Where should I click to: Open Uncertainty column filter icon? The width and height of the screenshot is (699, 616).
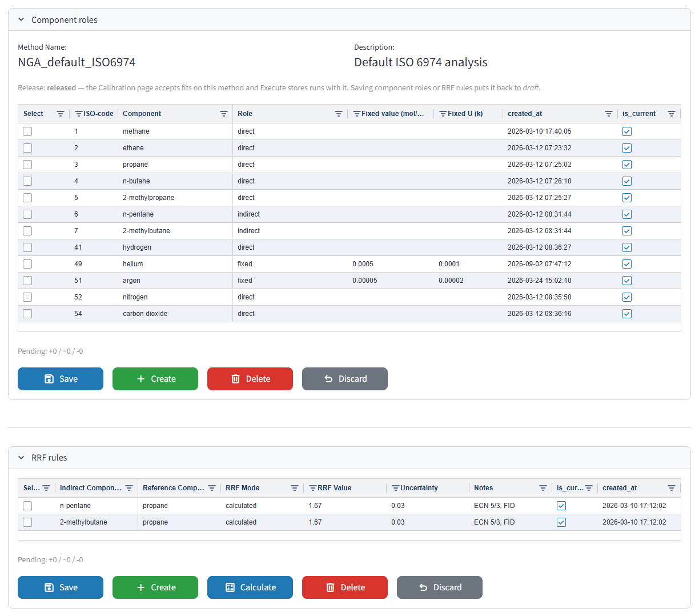pos(396,488)
